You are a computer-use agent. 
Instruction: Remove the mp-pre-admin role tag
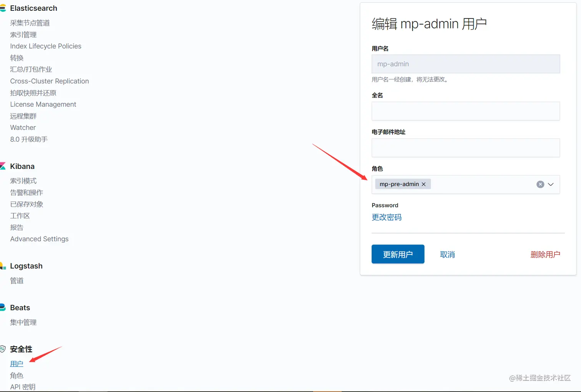[x=423, y=184]
